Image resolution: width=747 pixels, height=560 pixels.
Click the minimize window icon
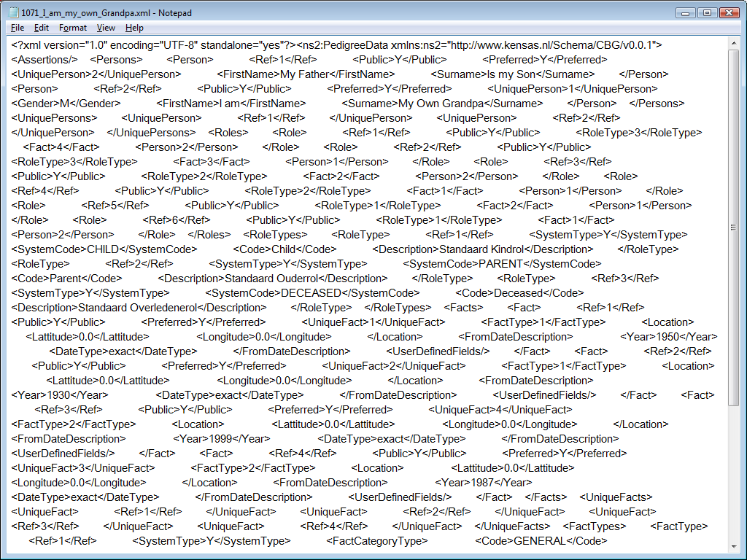tap(684, 12)
